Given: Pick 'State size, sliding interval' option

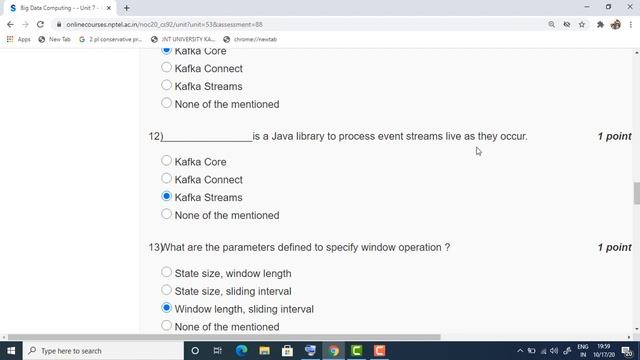Looking at the screenshot, I should point(166,290).
